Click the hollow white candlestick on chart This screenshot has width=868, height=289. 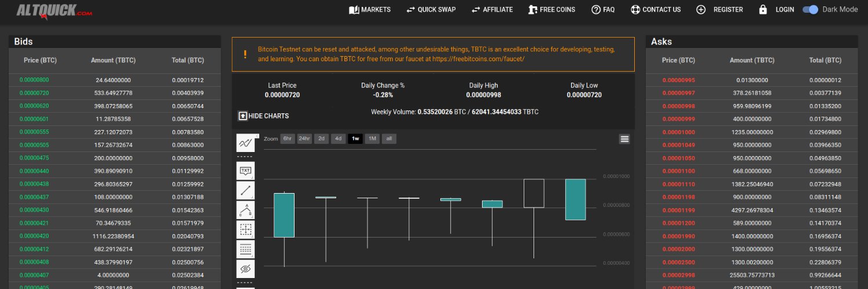click(x=534, y=193)
